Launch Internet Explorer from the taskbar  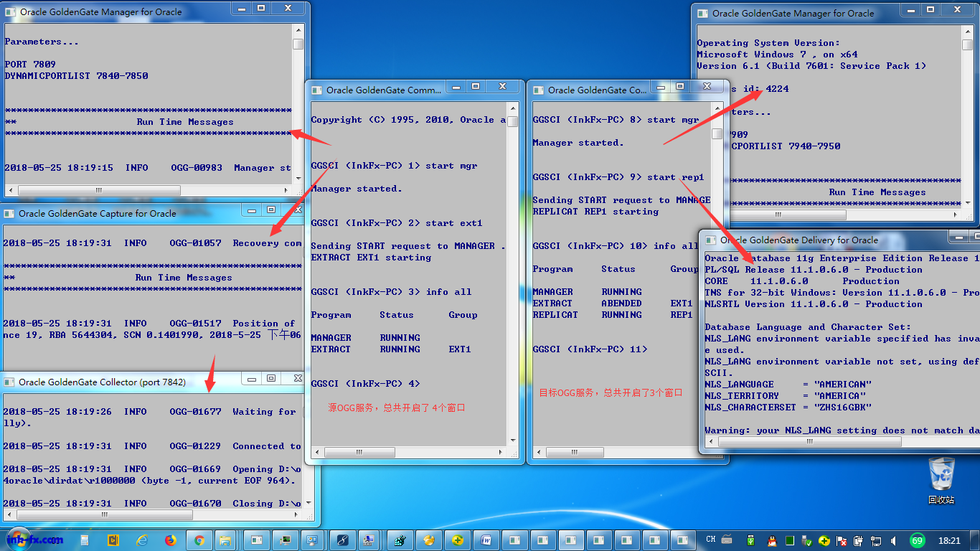pos(142,540)
